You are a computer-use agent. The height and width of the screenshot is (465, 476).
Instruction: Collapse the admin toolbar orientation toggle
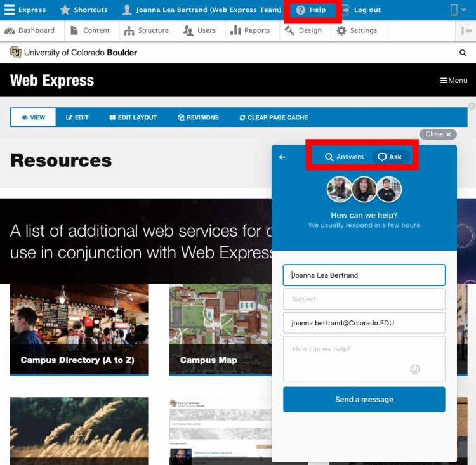click(x=466, y=30)
